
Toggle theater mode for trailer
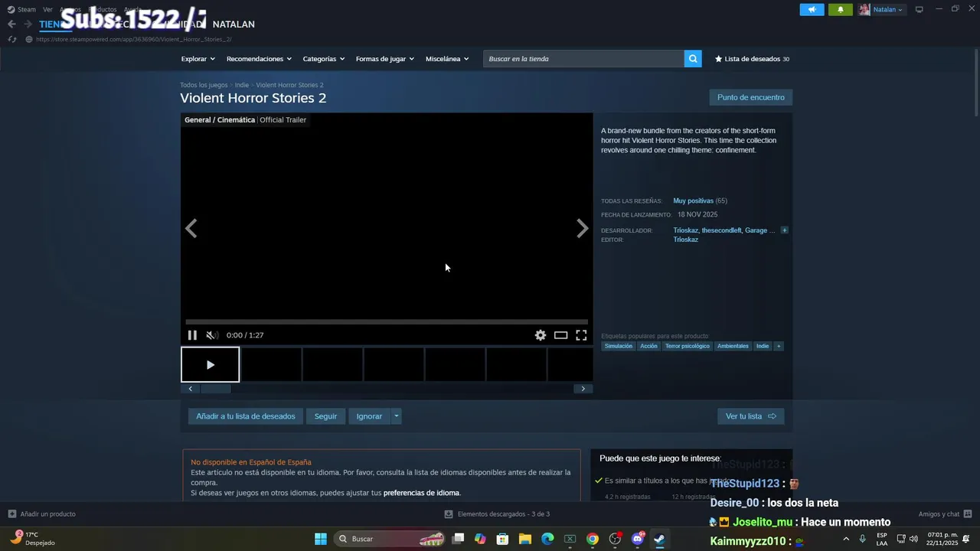click(x=561, y=335)
